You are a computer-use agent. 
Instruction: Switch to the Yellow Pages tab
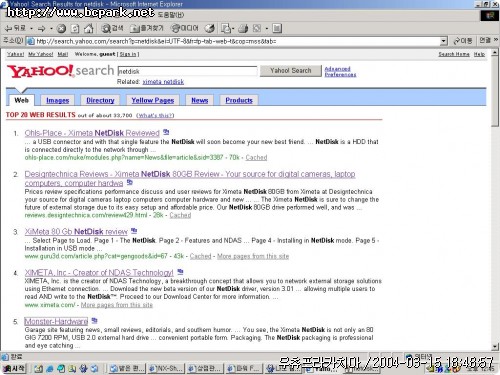point(153,100)
